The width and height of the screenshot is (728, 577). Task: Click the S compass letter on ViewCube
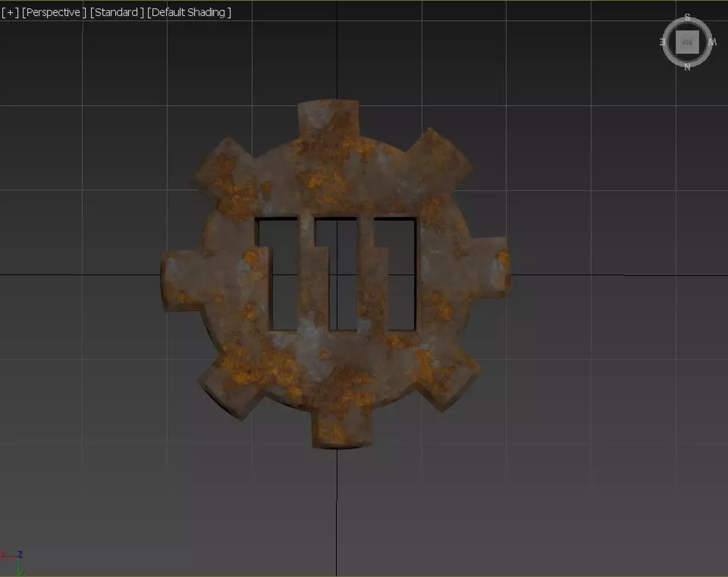[687, 17]
